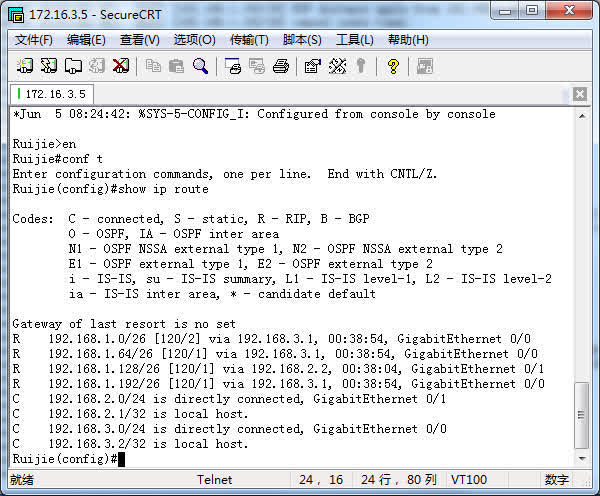Image resolution: width=600 pixels, height=496 pixels.
Task: Click the yellow Help question mark icon
Action: click(x=393, y=66)
